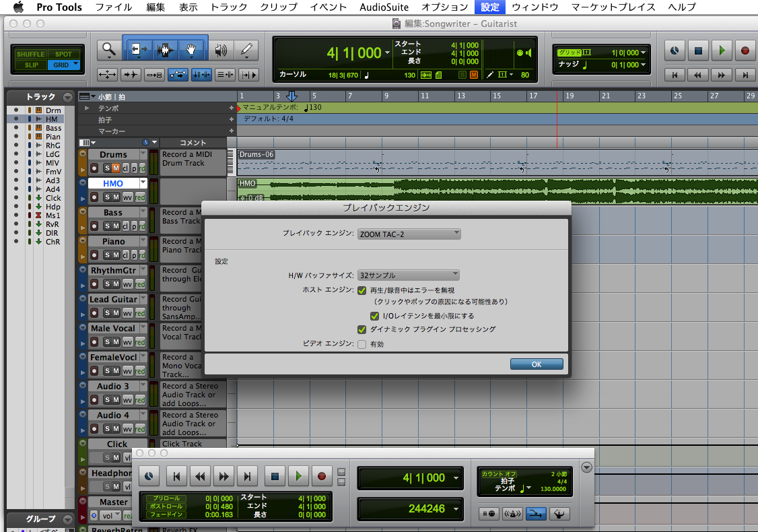This screenshot has height=532, width=758.
Task: Click Play in the Edit window toolbar
Action: click(x=722, y=51)
